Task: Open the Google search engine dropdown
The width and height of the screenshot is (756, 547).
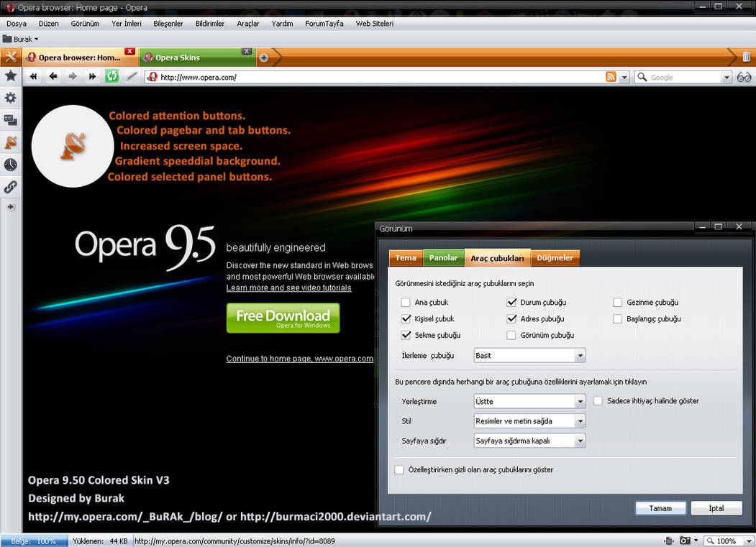Action: click(727, 77)
